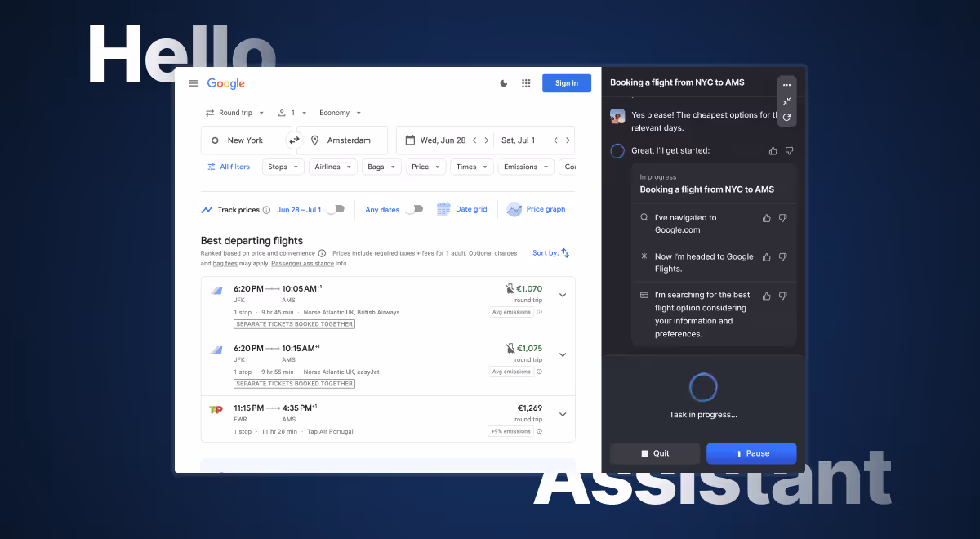Viewport: 980px width, 539px height.
Task: Open the Stops filter dropdown
Action: click(x=283, y=166)
